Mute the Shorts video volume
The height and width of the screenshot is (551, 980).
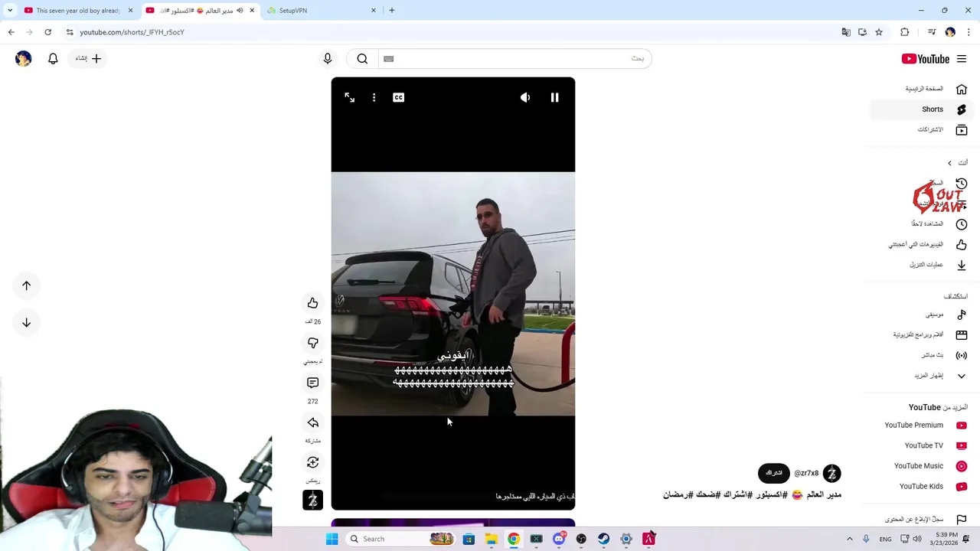coord(525,98)
